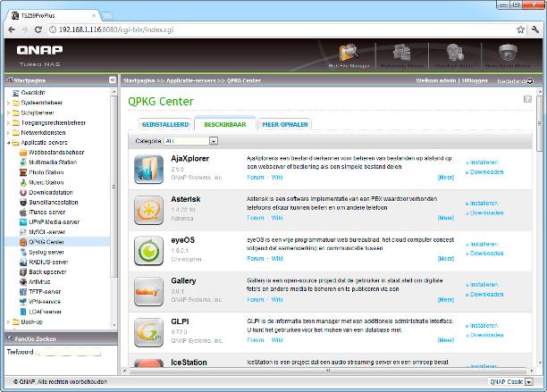
Task: Click Uitloggen to log out
Action: coord(475,80)
